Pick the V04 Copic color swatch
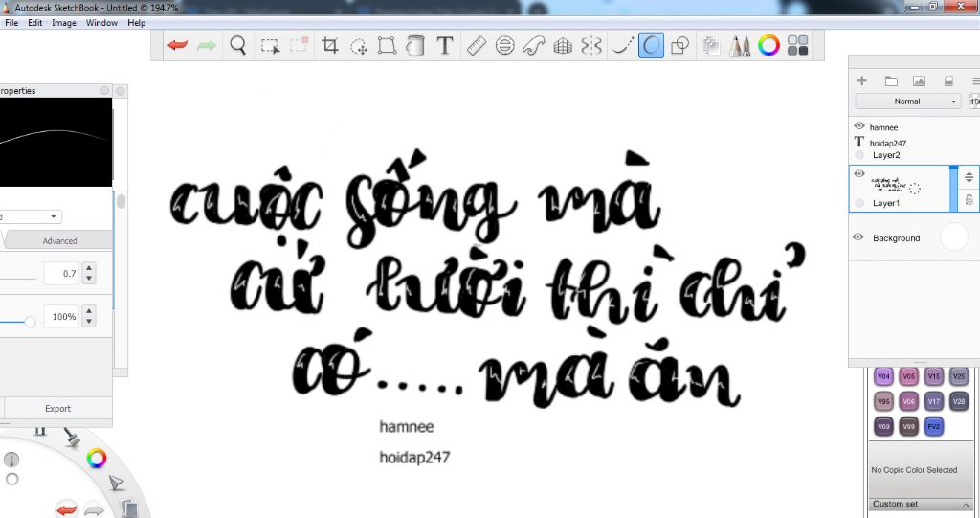The width and height of the screenshot is (980, 518). (x=883, y=376)
